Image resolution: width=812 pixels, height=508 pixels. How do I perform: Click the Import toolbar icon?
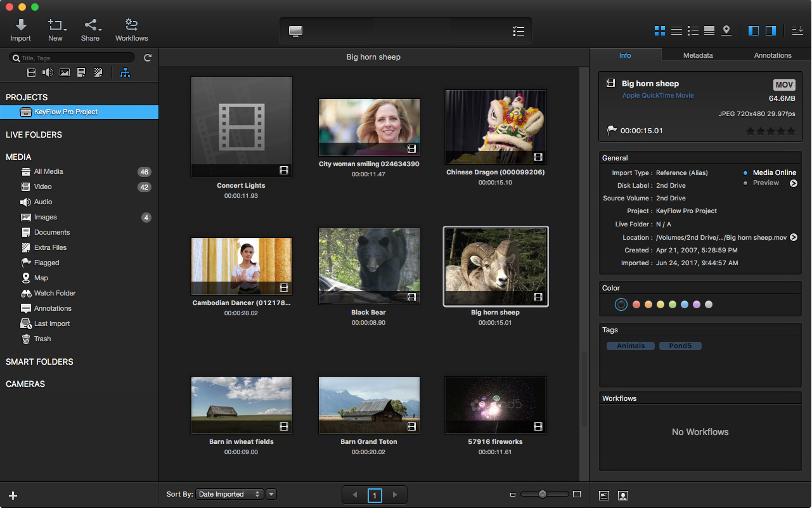click(20, 30)
